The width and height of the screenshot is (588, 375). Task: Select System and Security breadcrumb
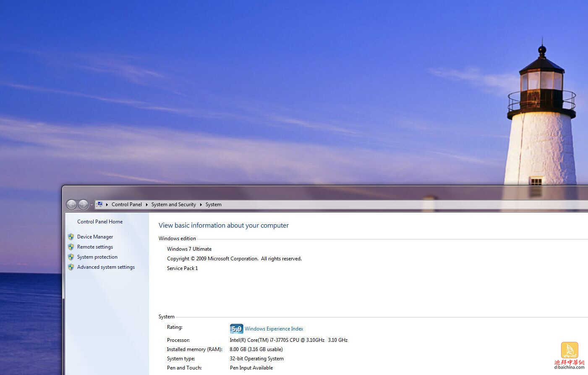173,205
